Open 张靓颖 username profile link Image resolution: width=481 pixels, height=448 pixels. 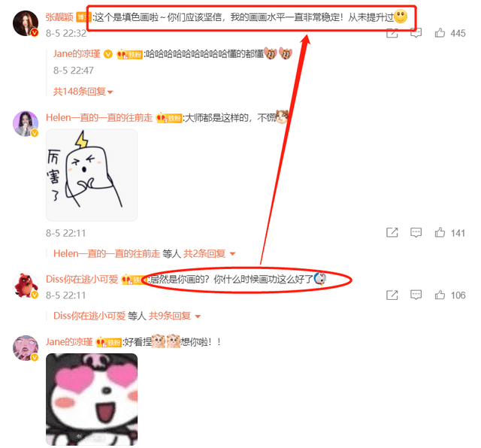[59, 17]
